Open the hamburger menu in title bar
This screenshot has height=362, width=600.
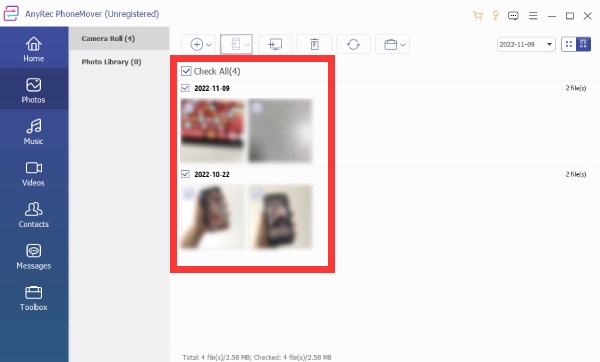pos(533,16)
